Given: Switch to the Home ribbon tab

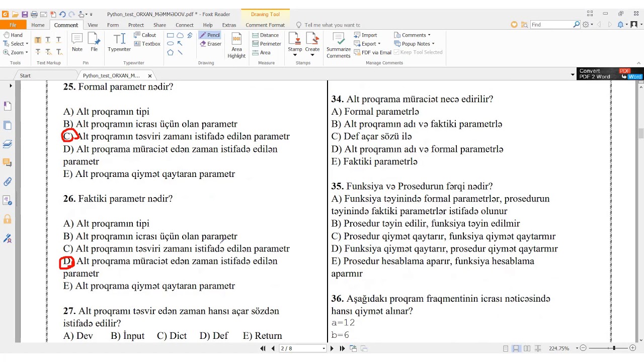Looking at the screenshot, I should [38, 25].
